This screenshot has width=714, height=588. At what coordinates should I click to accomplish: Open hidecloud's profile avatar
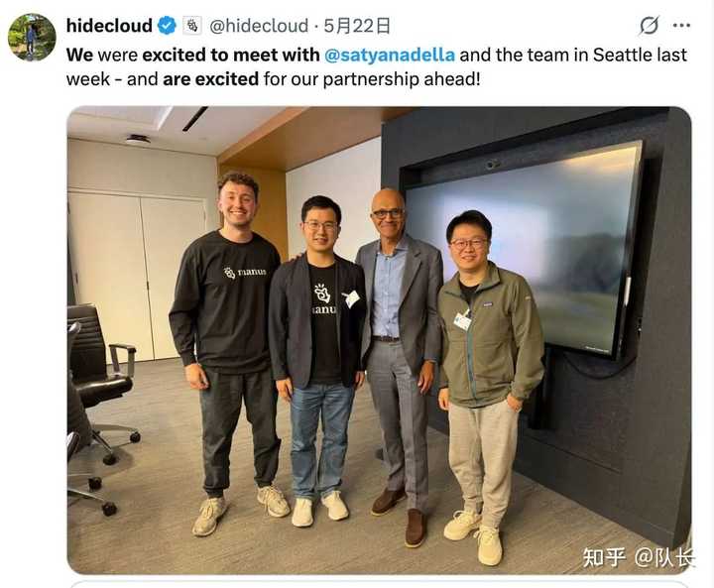[x=32, y=38]
